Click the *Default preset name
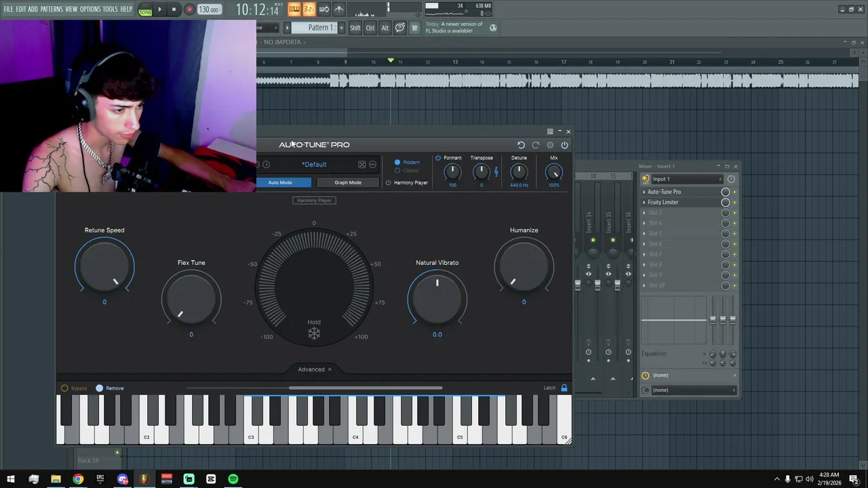Image resolution: width=868 pixels, height=488 pixels. (315, 165)
